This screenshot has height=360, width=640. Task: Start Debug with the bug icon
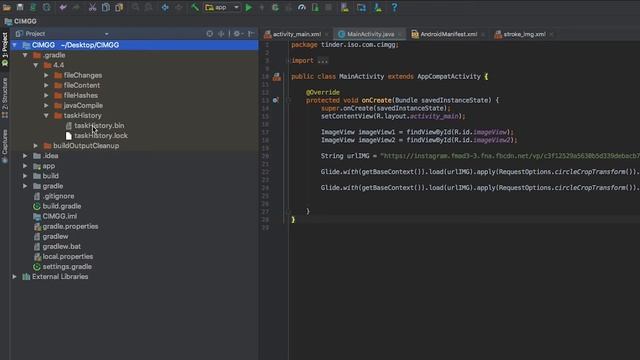click(275, 7)
